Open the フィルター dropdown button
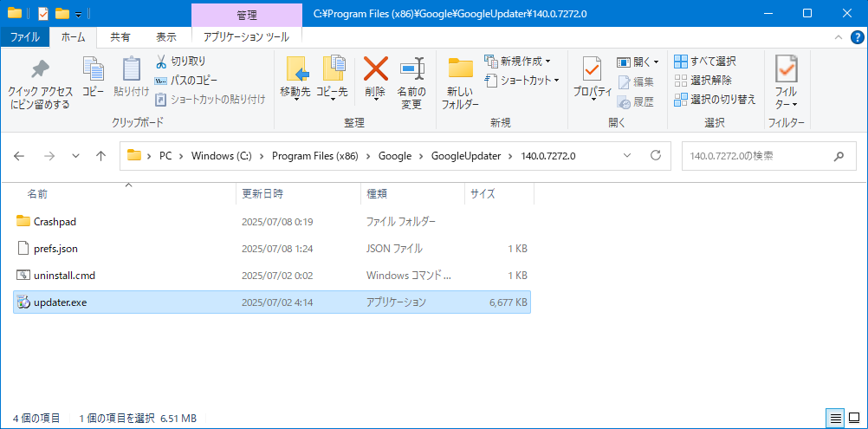The width and height of the screenshot is (868, 429). click(786, 82)
